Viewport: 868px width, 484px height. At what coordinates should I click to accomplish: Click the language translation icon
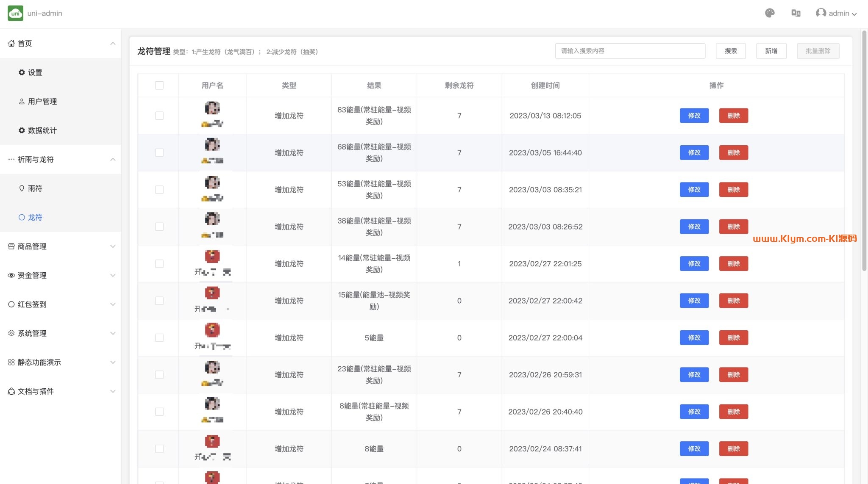(796, 13)
